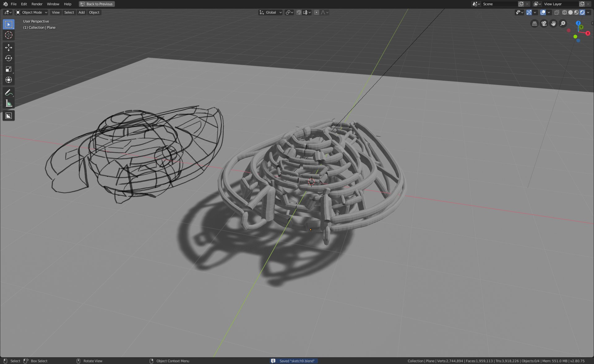
Task: Switch to orthographic/perspective grid view
Action: (534, 24)
